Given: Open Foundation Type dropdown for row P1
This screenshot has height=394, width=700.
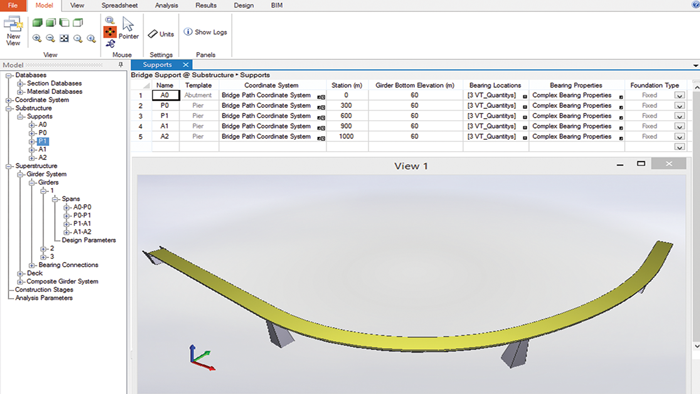Looking at the screenshot, I should [679, 116].
